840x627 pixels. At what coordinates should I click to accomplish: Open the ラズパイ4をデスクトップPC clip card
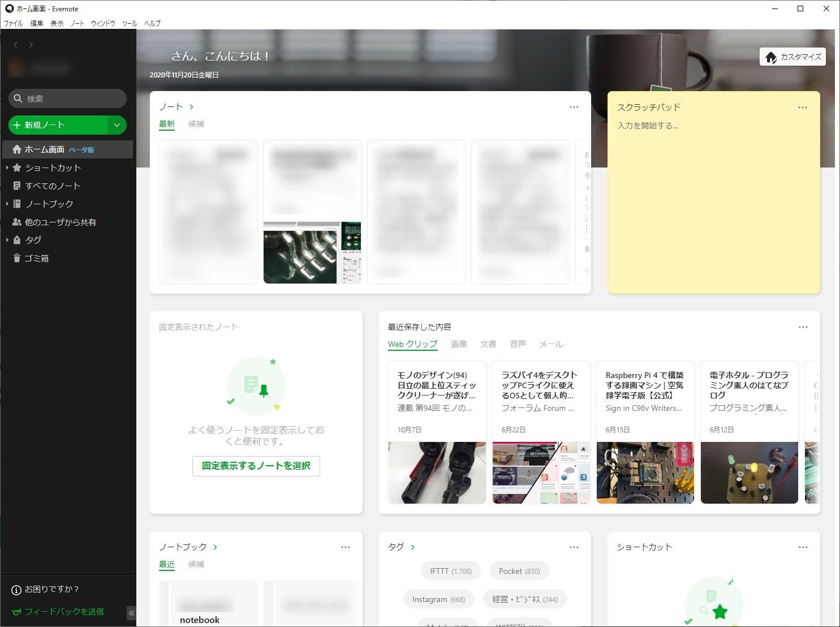(x=541, y=432)
